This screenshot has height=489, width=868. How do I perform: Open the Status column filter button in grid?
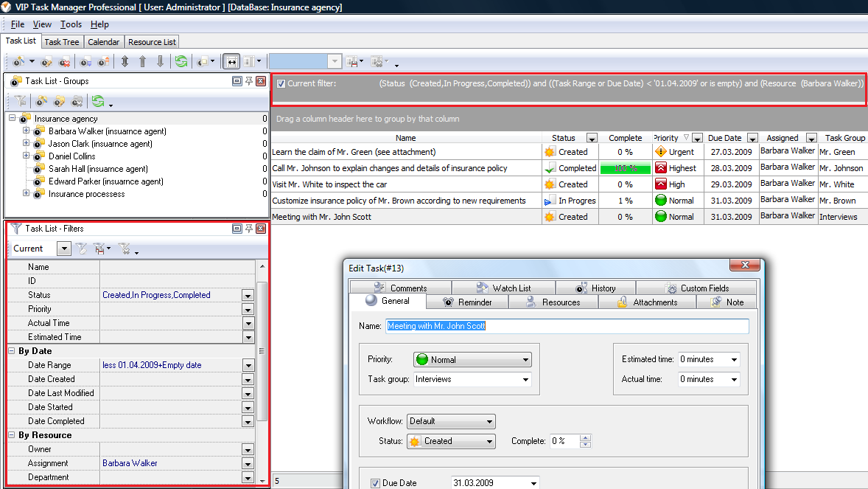pos(592,138)
